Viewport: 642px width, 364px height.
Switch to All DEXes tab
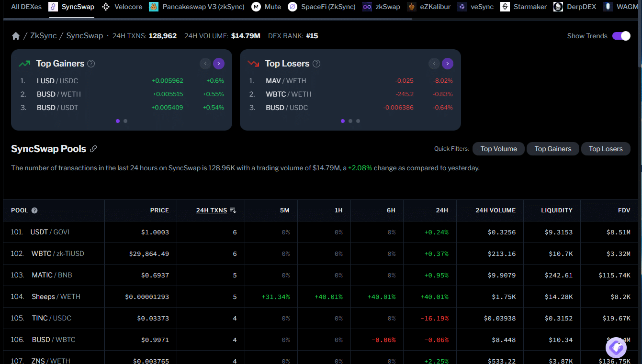pyautogui.click(x=26, y=7)
